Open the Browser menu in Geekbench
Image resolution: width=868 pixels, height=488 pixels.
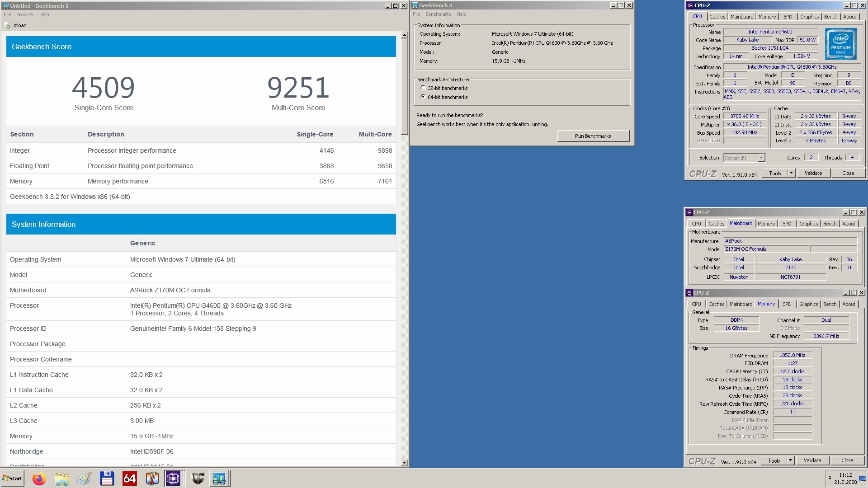click(25, 14)
